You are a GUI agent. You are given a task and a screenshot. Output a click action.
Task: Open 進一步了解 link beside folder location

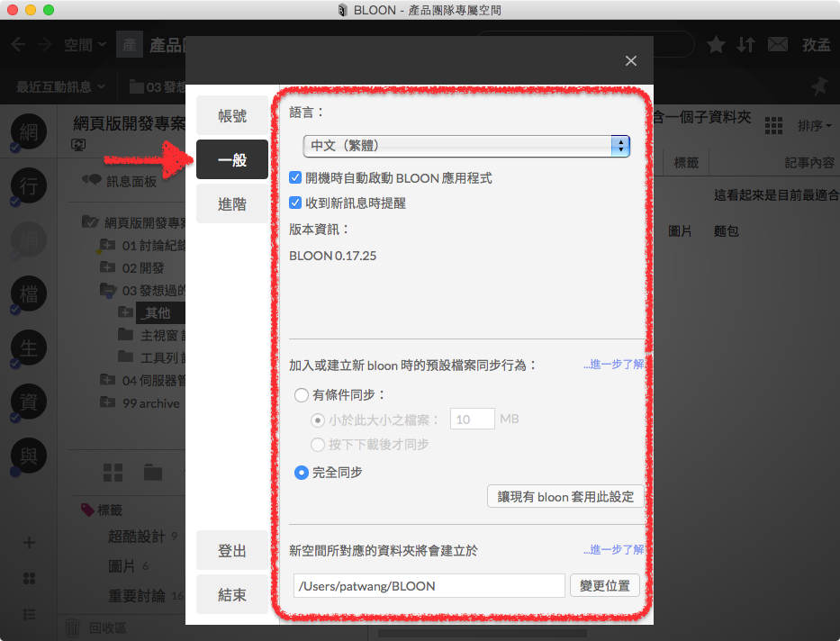613,549
